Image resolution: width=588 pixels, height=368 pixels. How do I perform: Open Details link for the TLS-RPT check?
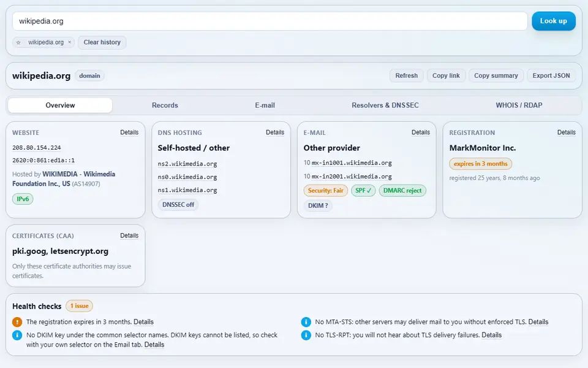coord(492,335)
